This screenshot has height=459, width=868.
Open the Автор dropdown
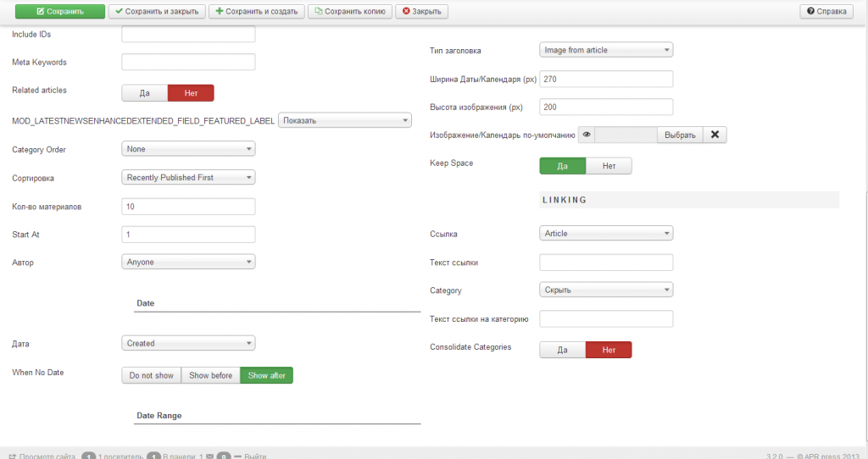click(188, 263)
